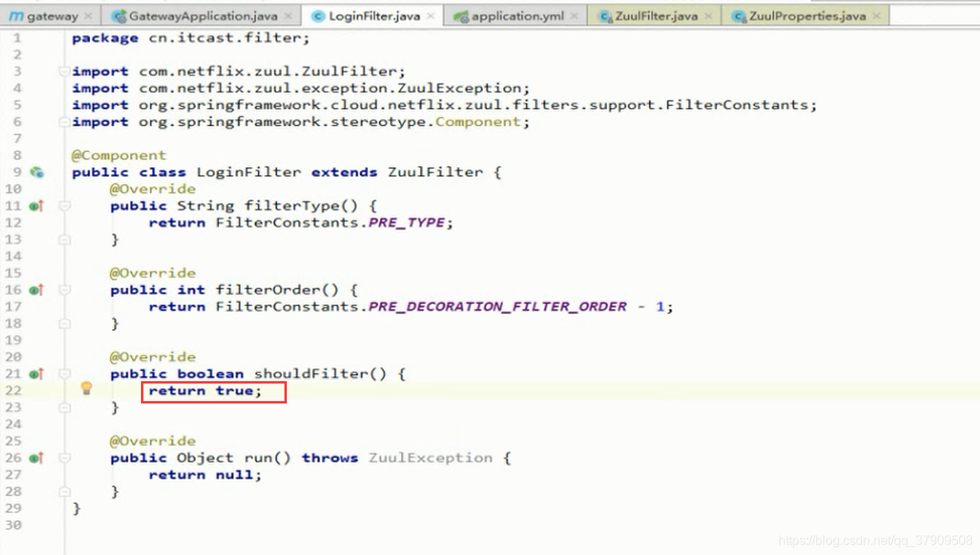Close the ZuulProperties.java tab

(876, 16)
